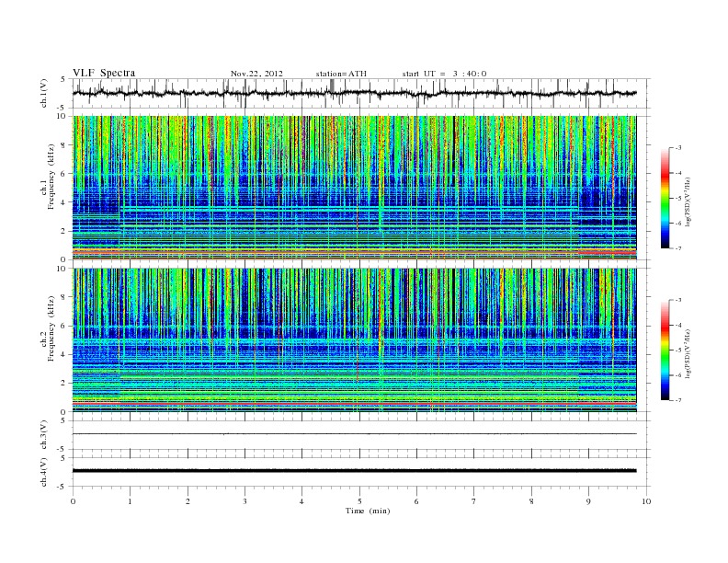
Task: Click inside the ch.1 spectrogram plot
Action: click(x=354, y=188)
